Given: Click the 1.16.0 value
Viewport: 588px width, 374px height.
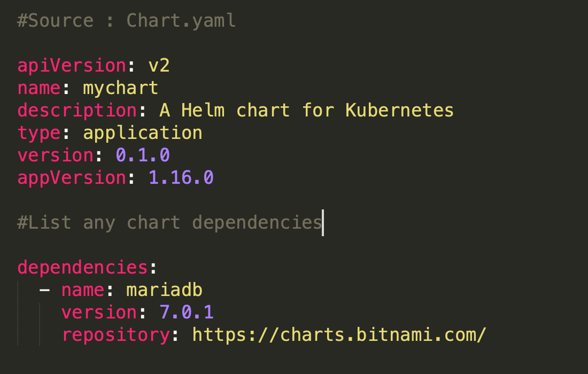Looking at the screenshot, I should click(x=180, y=177).
